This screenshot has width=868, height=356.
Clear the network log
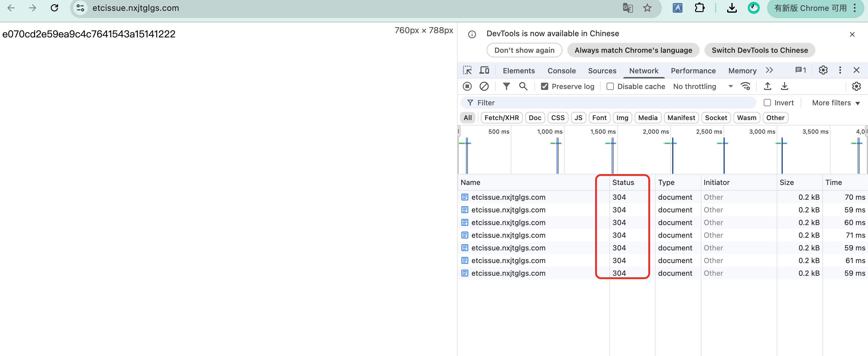484,86
